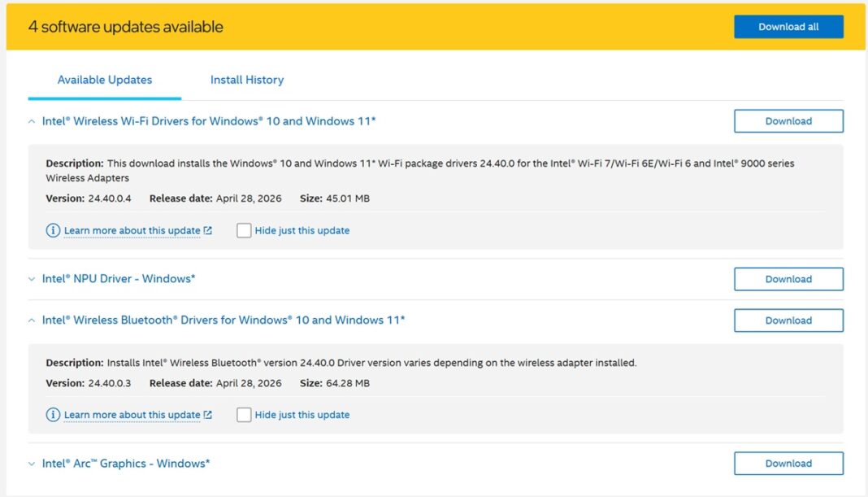Click the info icon beside Wi-Fi driver's Learn more link
The height and width of the screenshot is (497, 868).
pyautogui.click(x=53, y=230)
